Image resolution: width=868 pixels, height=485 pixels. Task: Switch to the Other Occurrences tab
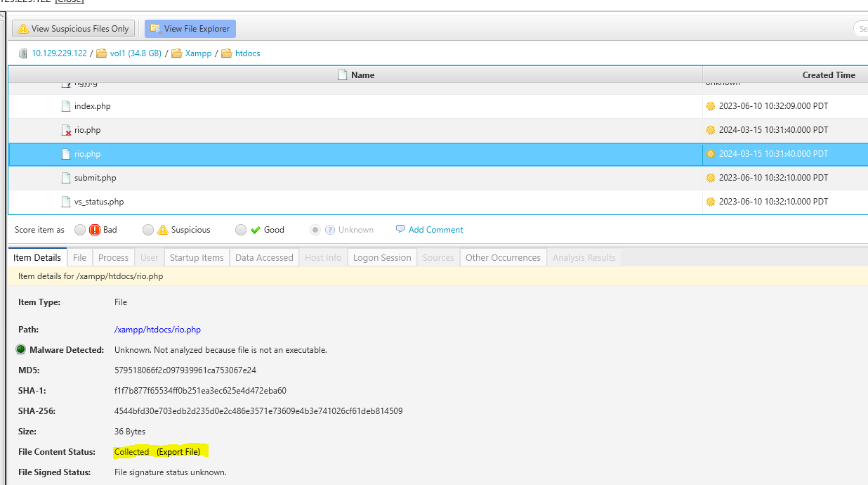point(503,257)
